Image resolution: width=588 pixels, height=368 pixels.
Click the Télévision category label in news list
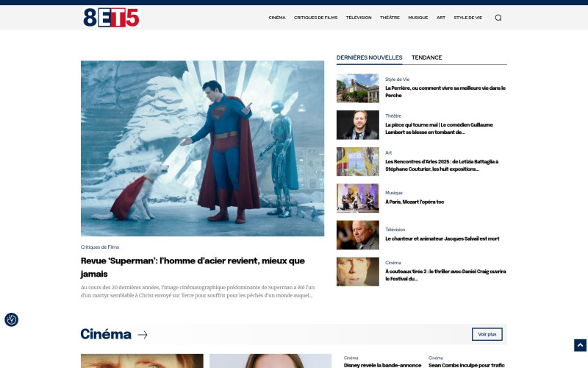click(395, 230)
